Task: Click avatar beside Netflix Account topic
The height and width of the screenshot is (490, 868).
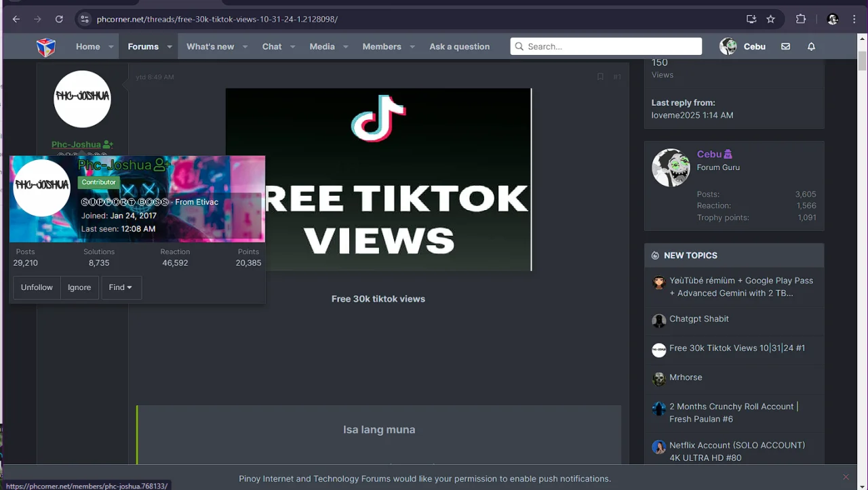Action: (x=659, y=447)
